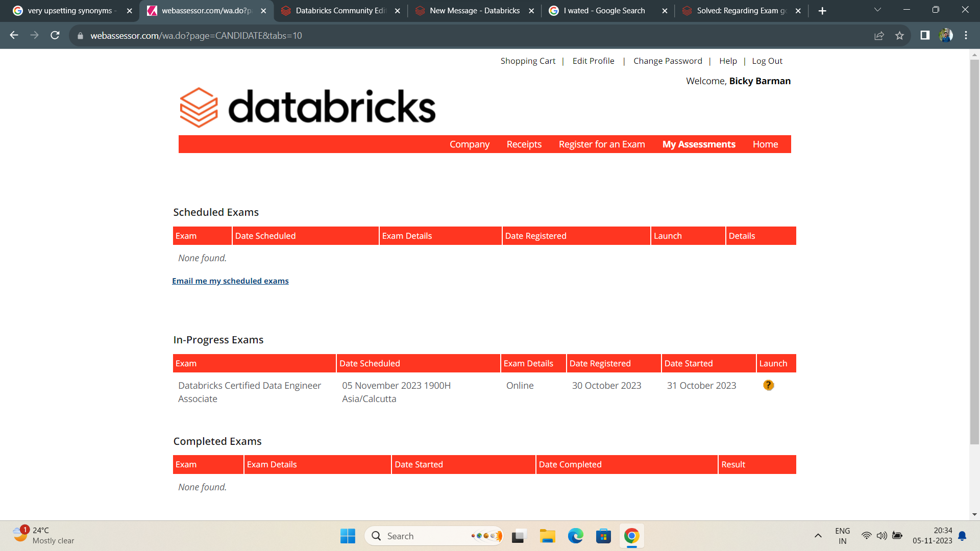Switch to Databricks Community Edition tab
This screenshot has width=980, height=551.
pos(340,11)
